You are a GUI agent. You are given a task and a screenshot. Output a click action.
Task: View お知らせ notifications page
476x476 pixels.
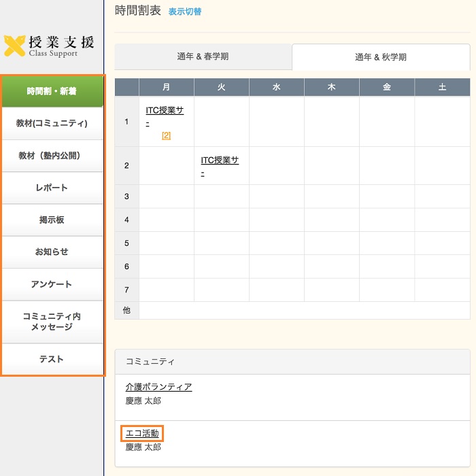52,252
